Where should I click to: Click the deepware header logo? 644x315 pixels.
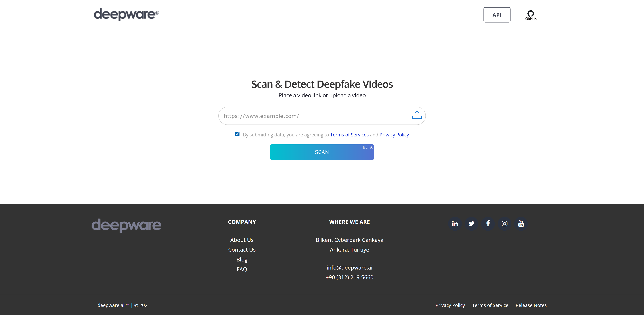click(126, 14)
